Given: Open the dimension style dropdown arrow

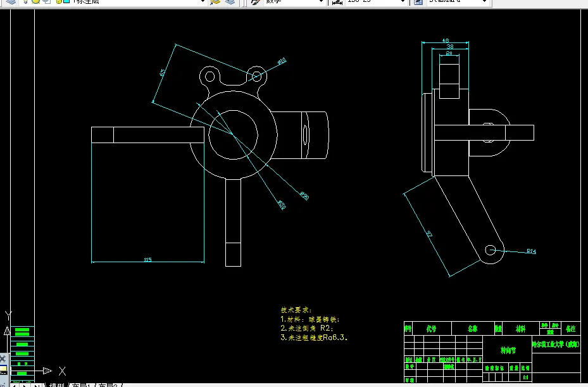Looking at the screenshot, I should [403, 1].
